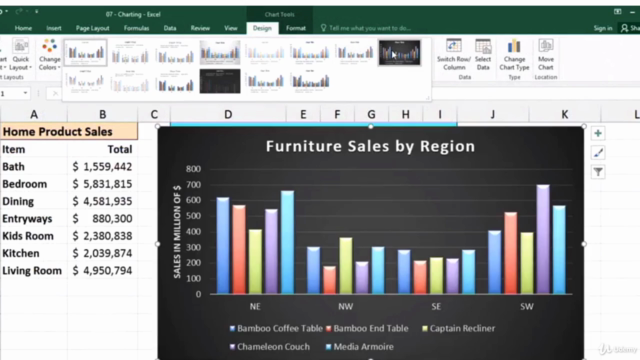The width and height of the screenshot is (640, 360).
Task: Select the black chart style, second row
Action: tap(220, 81)
